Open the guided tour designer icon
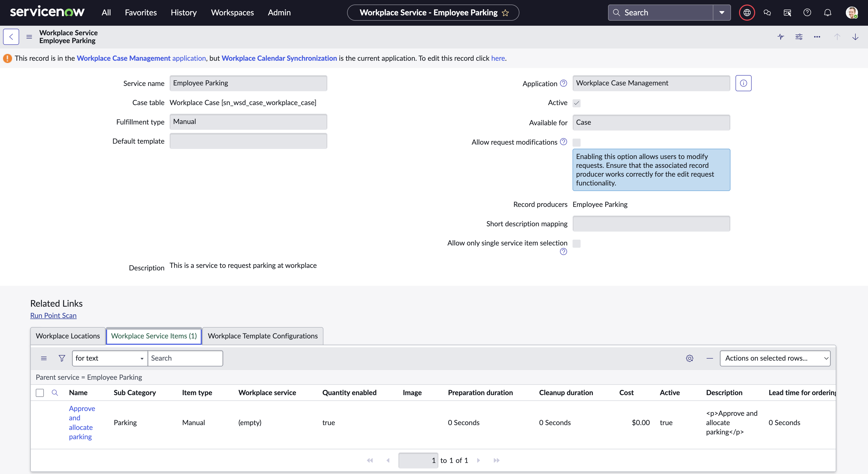Screen dimensions: 868x474 [787, 13]
